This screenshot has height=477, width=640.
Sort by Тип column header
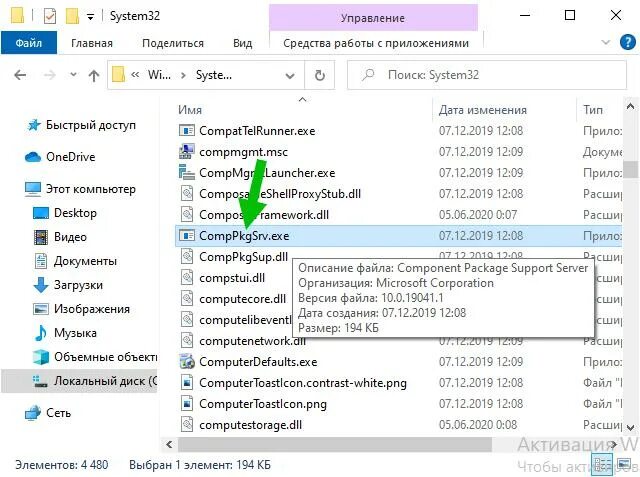point(593,110)
